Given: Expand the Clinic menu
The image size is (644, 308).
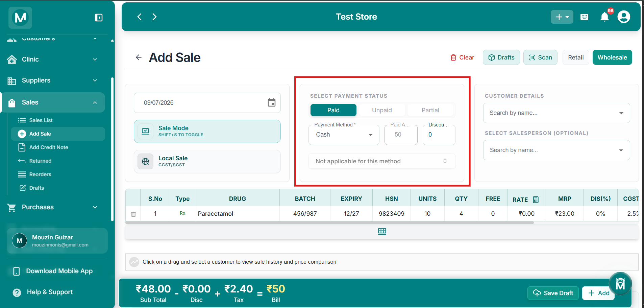Looking at the screenshot, I should click(x=52, y=60).
